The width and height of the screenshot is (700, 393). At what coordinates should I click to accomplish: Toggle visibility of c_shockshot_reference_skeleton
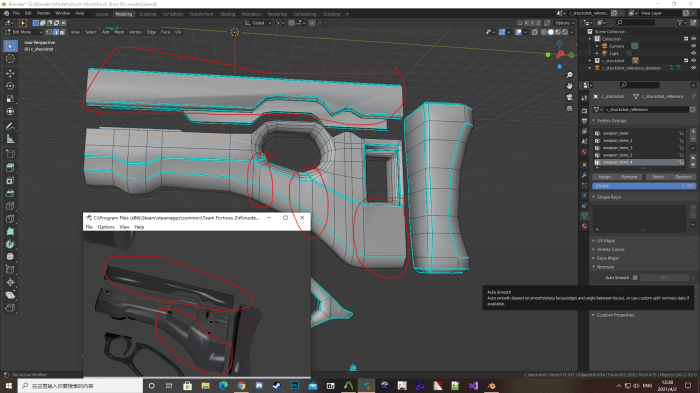[693, 68]
